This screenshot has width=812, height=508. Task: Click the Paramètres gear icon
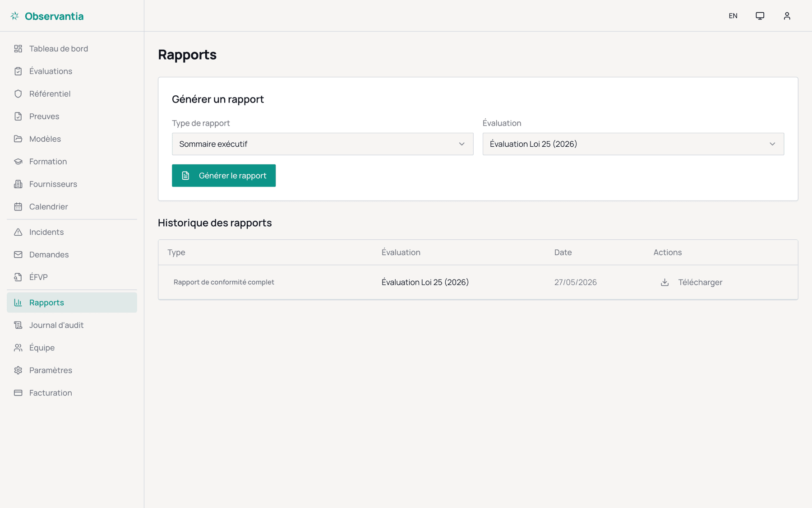[x=18, y=370]
